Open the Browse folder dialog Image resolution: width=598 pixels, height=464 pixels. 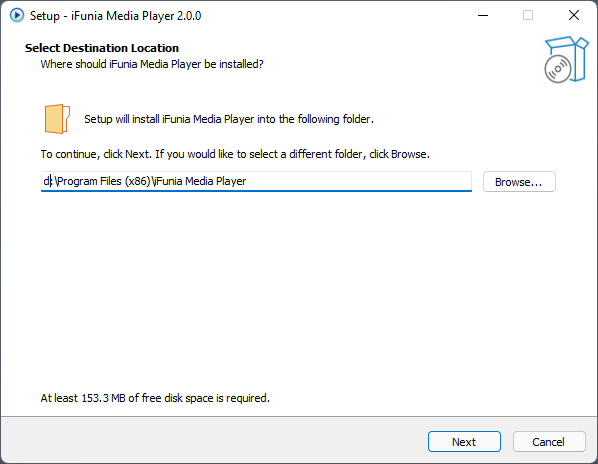(519, 182)
